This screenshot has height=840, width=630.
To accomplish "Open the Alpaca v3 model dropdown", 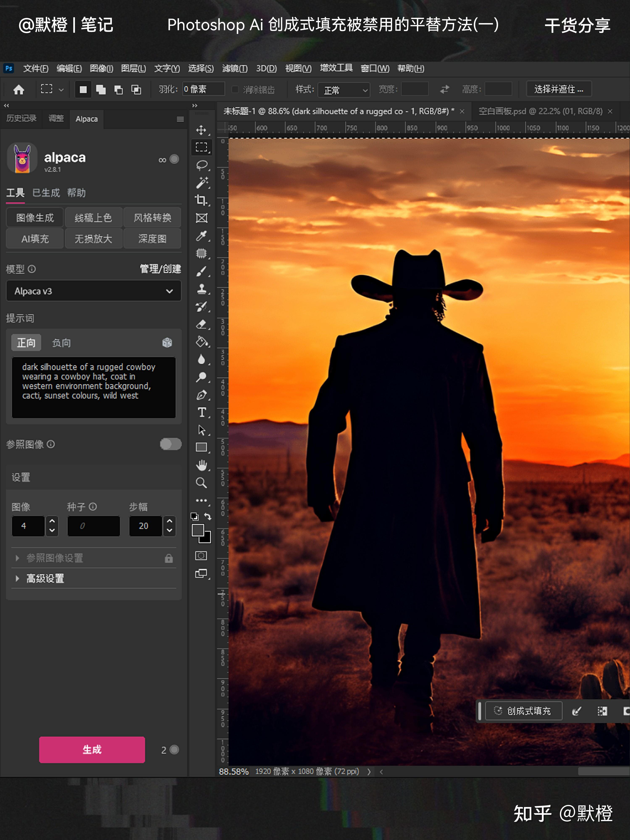I will pos(93,291).
